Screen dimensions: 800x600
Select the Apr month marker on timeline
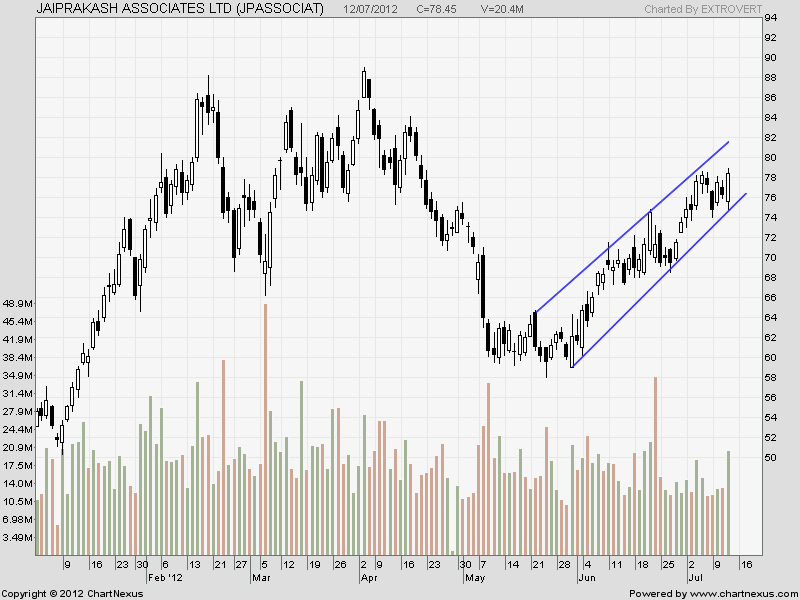coord(369,578)
